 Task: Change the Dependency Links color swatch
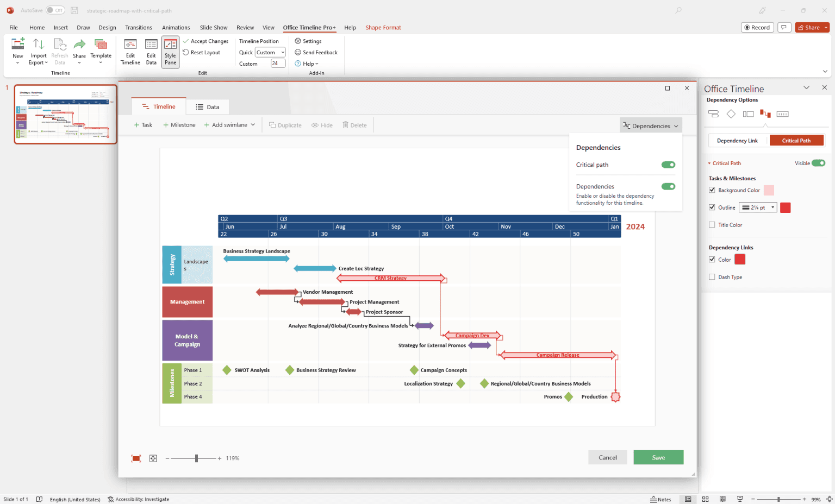tap(740, 259)
